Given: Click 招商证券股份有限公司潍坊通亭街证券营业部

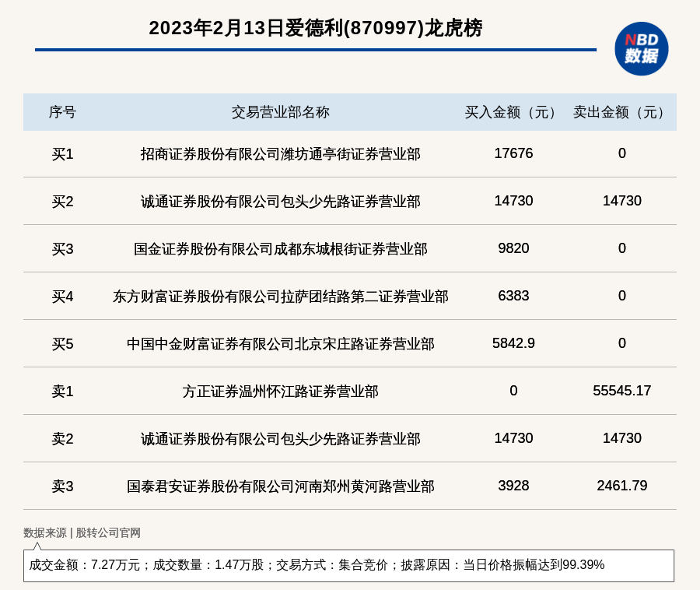Looking at the screenshot, I should coord(280,154).
